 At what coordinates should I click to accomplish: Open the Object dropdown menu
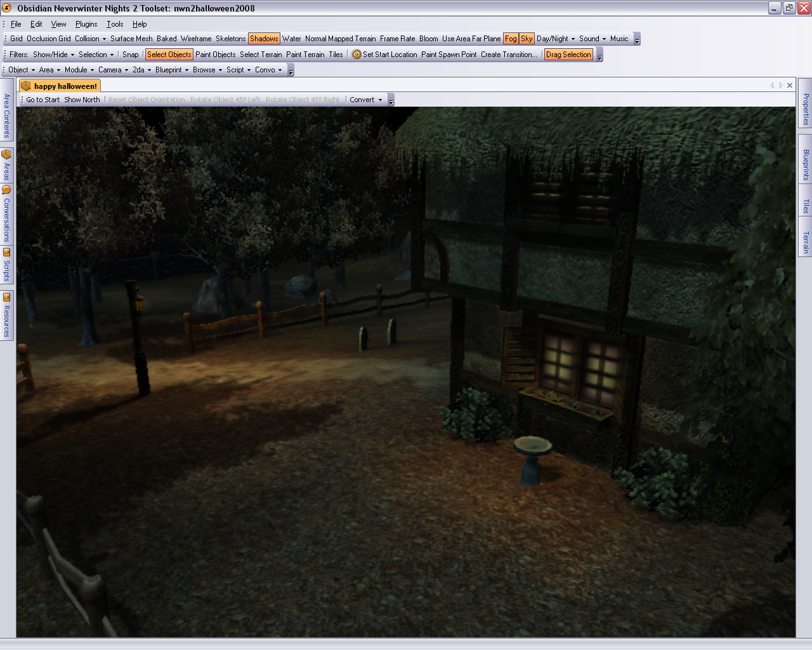tap(22, 70)
